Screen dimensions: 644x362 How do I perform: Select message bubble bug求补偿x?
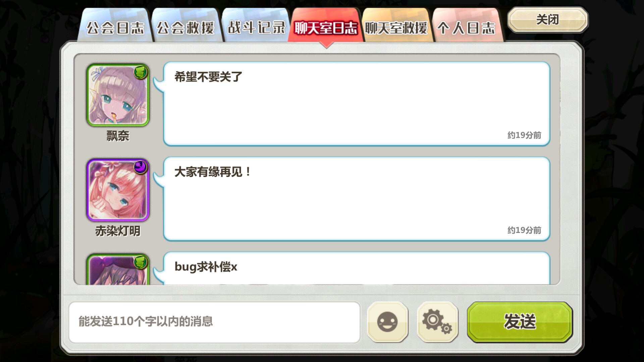357,268
